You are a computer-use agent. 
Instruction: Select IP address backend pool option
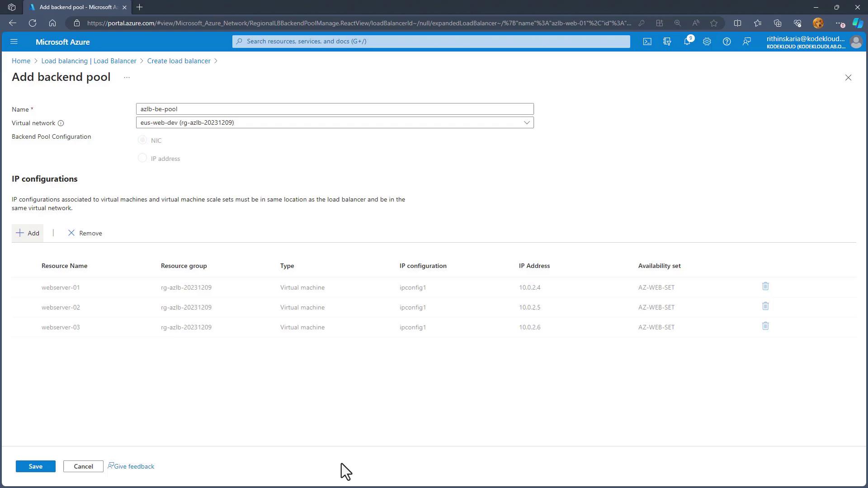point(142,158)
